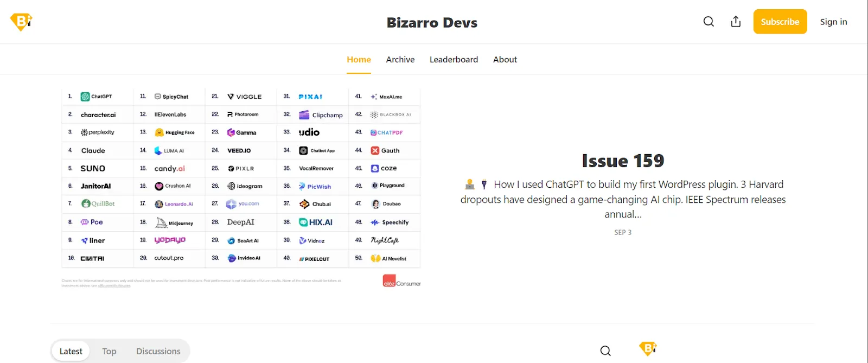Click the lower search magnifier icon

click(605, 351)
